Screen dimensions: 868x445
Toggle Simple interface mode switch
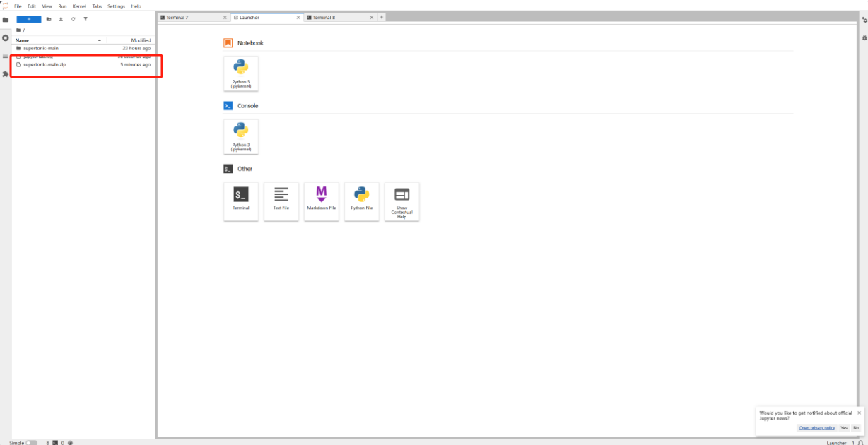(x=32, y=443)
